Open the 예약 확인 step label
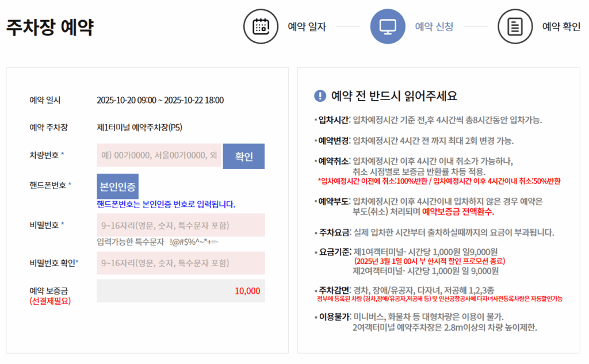Image resolution: width=589 pixels, height=364 pixels. click(561, 26)
